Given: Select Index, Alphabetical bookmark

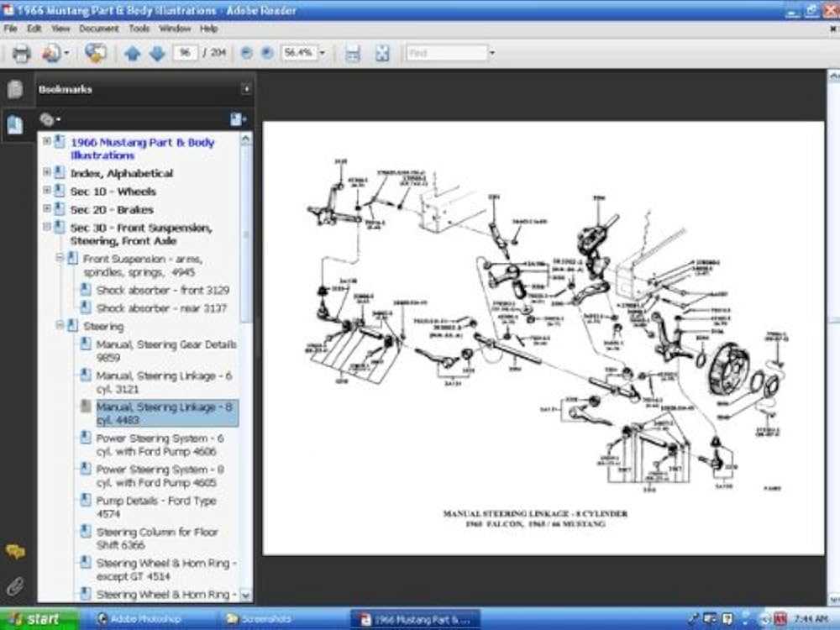Looking at the screenshot, I should tap(122, 173).
